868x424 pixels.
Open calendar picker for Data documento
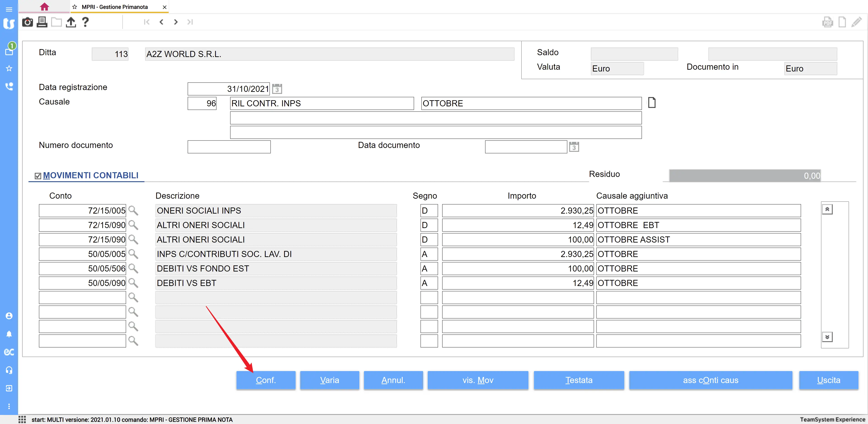[x=574, y=147]
